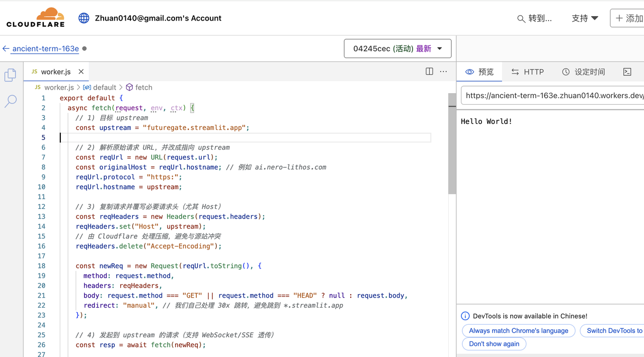Click the split editor icon
Screen dimensions: 644x357
point(429,72)
